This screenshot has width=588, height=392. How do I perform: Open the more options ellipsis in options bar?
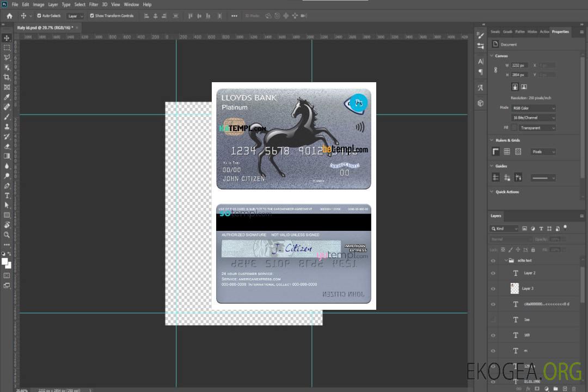[234, 16]
